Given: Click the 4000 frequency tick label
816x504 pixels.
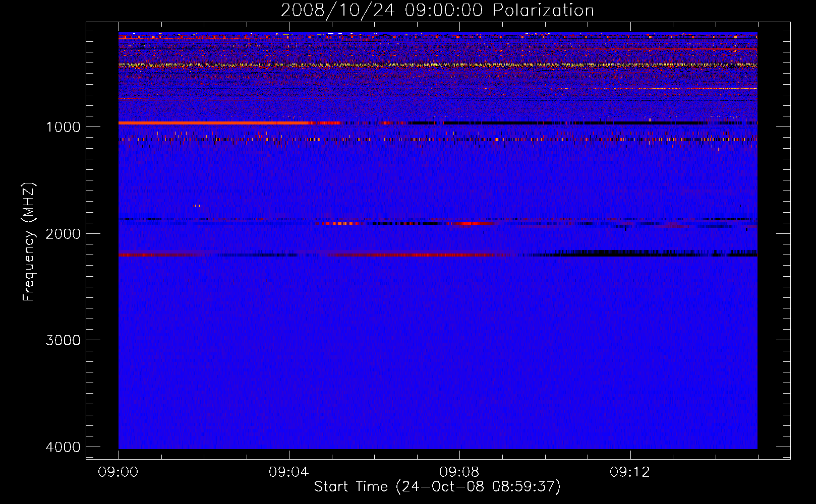Looking at the screenshot, I should [63, 447].
